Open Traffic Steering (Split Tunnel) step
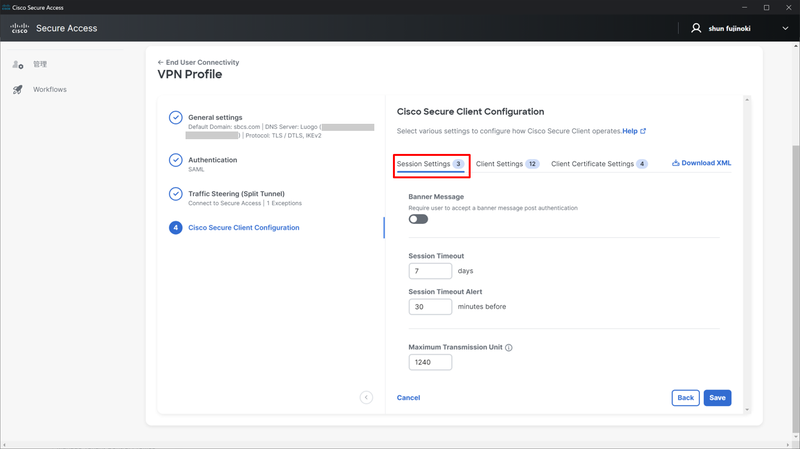The height and width of the screenshot is (449, 800). coord(236,193)
